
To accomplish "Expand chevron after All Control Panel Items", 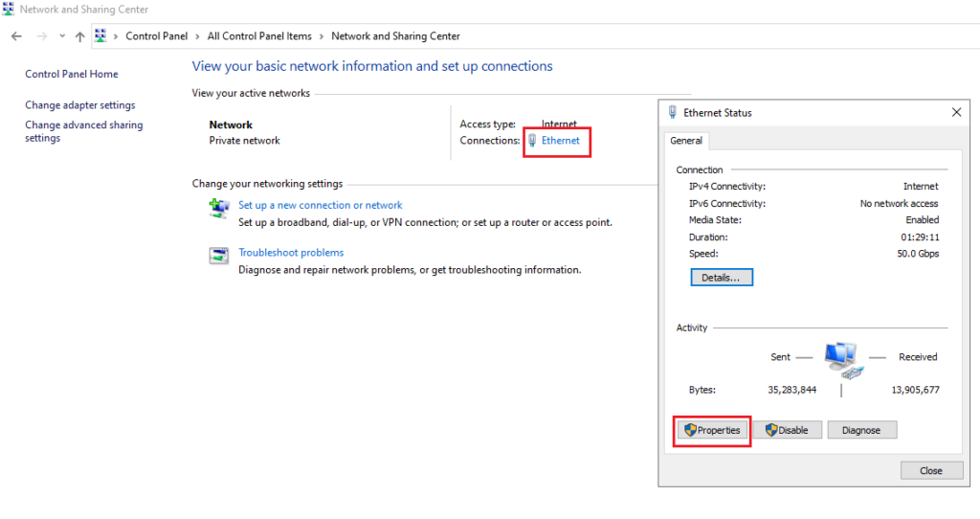I will point(322,36).
